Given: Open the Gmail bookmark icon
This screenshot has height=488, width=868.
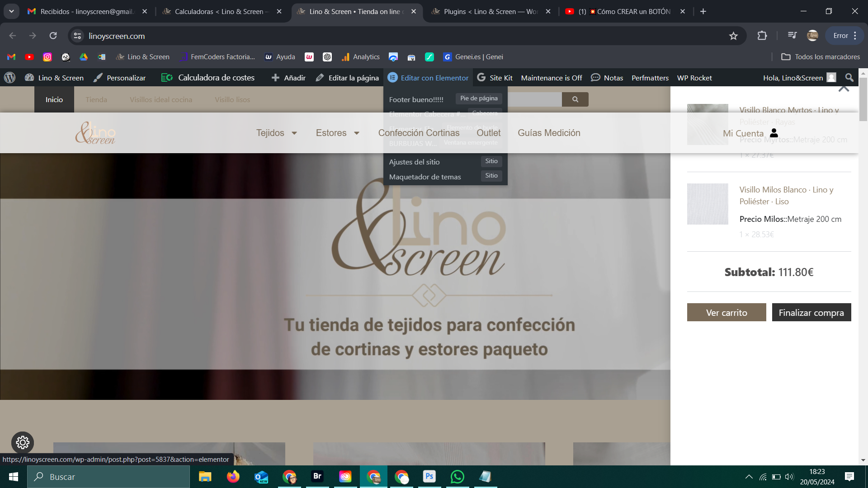Looking at the screenshot, I should [11, 57].
